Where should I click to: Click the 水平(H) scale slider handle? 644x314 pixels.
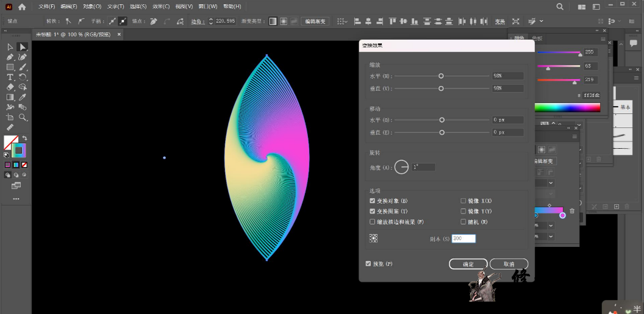[x=441, y=76]
